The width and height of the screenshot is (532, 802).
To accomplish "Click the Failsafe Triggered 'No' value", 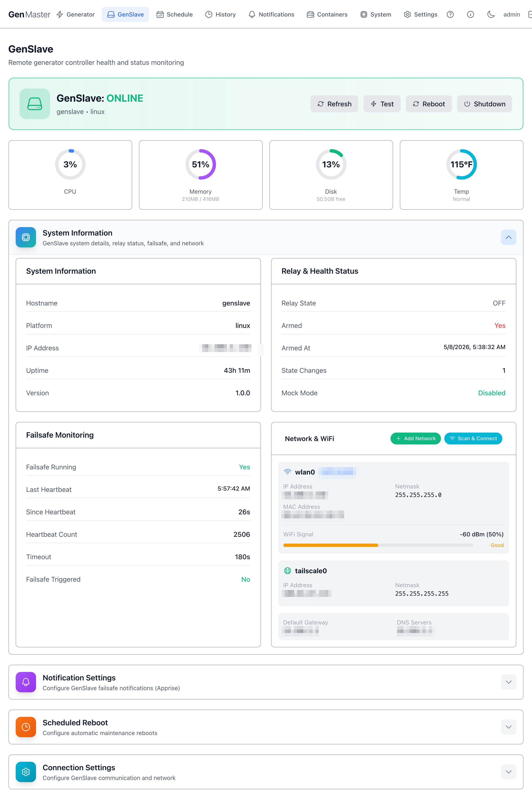I will [x=245, y=579].
